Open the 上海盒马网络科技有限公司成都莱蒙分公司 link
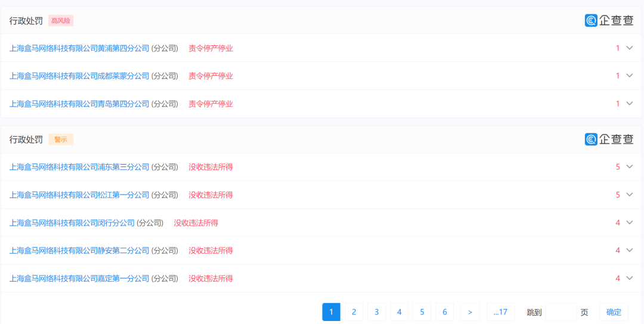The image size is (644, 324). point(79,76)
